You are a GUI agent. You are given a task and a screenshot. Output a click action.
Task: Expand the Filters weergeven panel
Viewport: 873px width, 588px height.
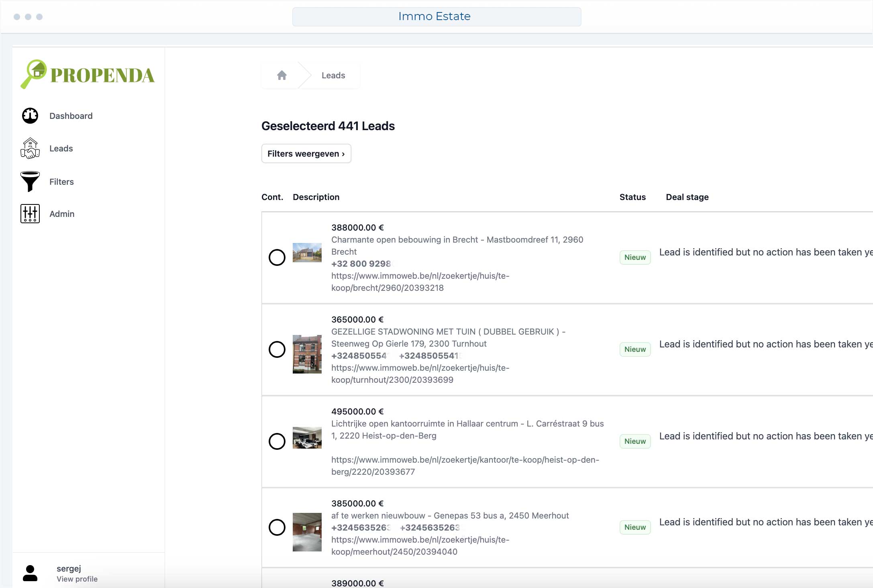click(306, 153)
